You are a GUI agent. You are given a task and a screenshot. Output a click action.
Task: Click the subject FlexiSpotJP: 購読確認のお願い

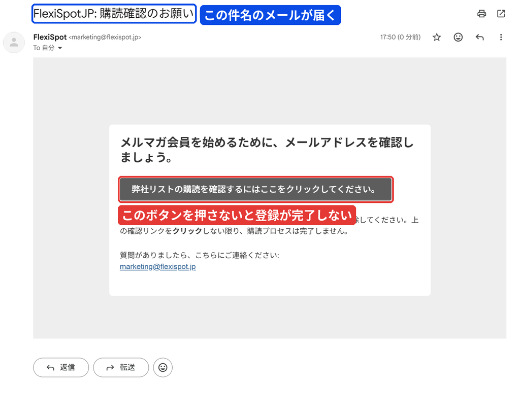coord(114,14)
